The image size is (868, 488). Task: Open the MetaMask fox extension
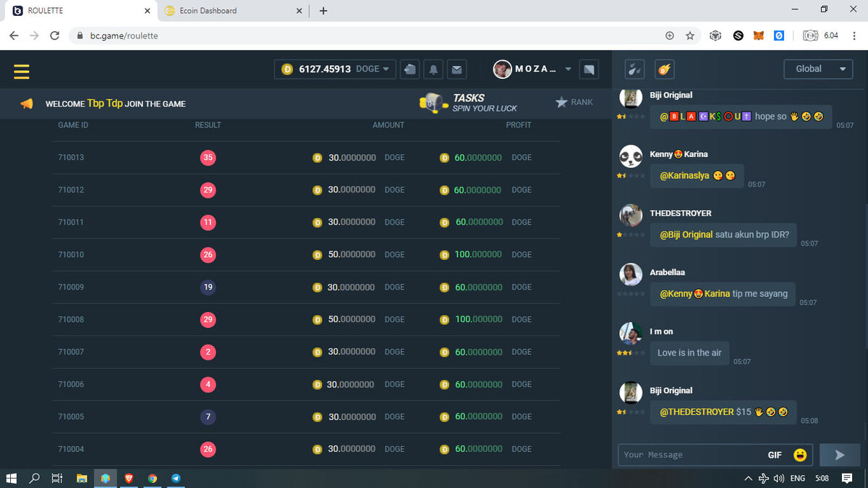[x=759, y=35]
